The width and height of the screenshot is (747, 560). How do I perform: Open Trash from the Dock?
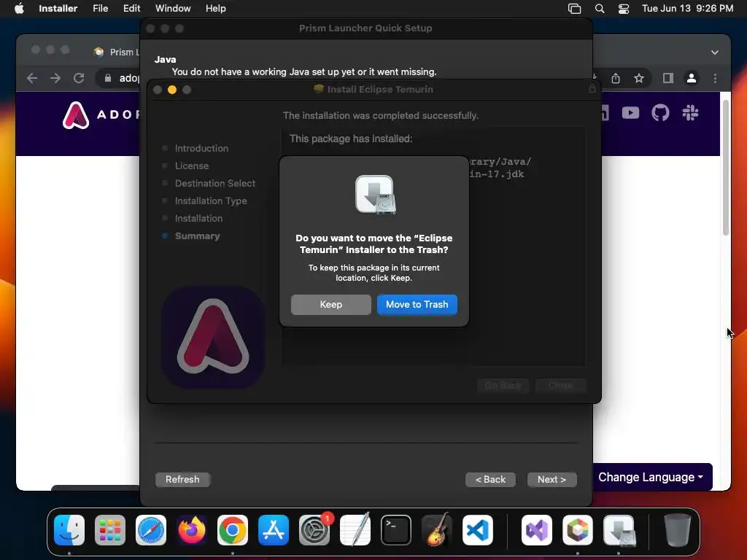click(x=678, y=530)
